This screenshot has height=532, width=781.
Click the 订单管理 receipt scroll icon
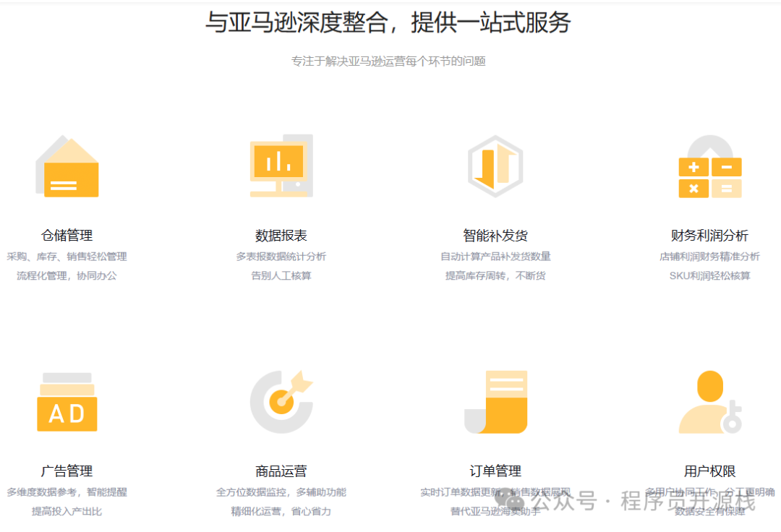coord(495,402)
